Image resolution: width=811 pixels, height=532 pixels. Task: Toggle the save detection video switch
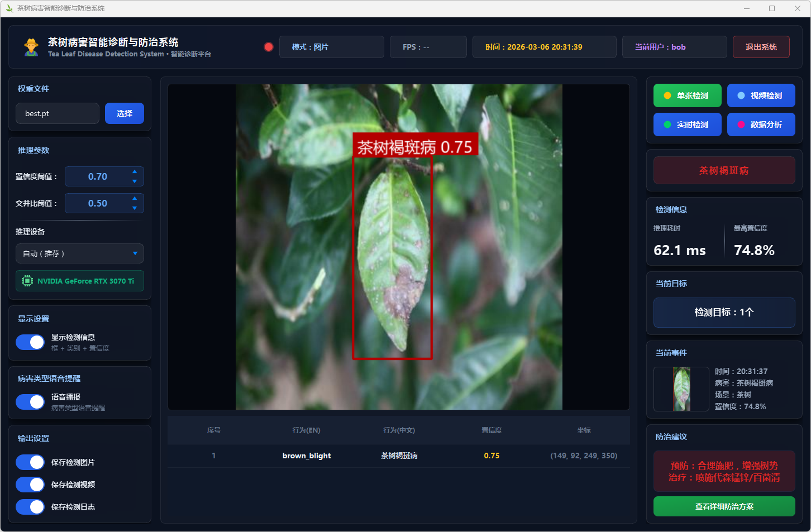coord(30,485)
